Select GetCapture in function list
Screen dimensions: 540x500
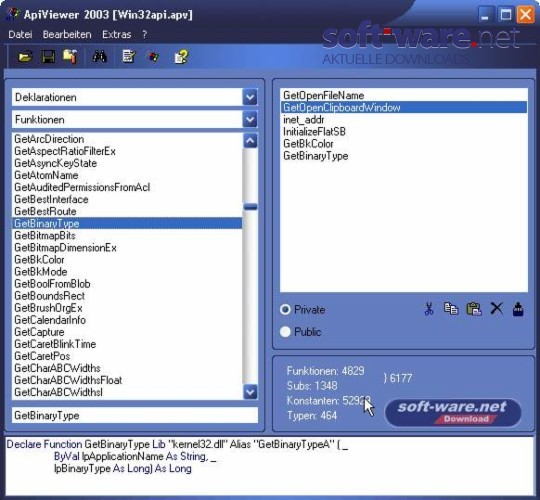coord(127,332)
